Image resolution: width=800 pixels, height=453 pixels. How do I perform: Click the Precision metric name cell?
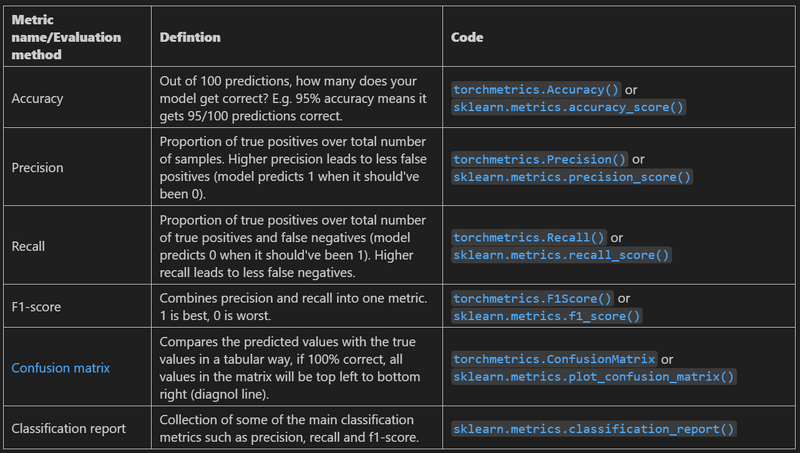coord(37,168)
